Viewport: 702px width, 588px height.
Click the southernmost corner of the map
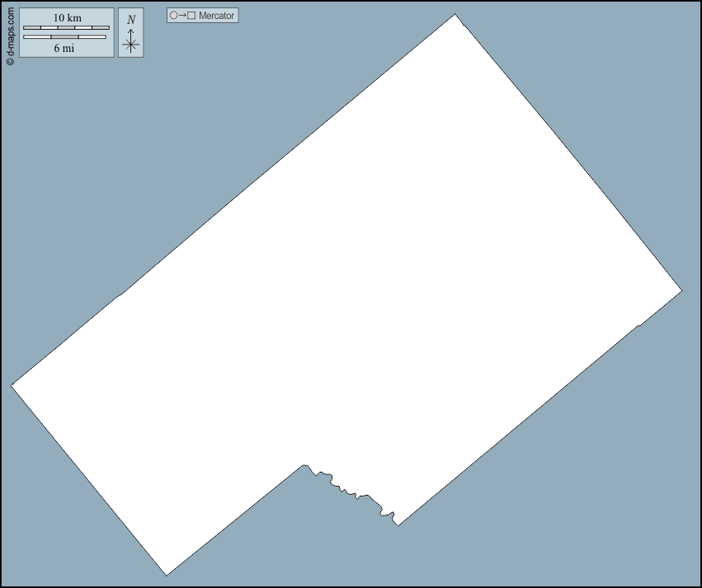click(167, 575)
